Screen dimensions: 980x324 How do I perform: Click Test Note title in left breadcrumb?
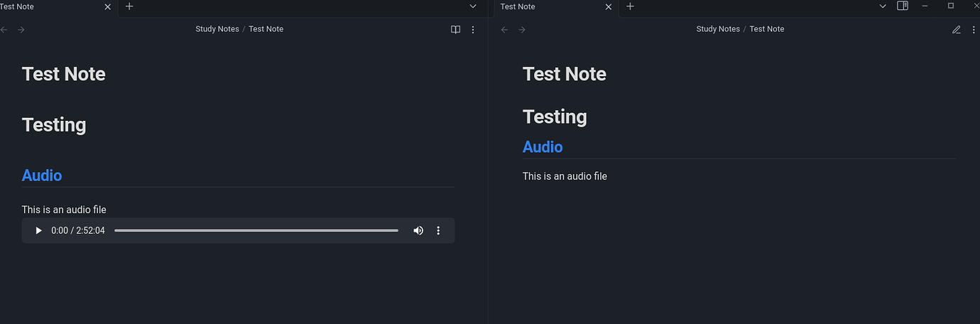pos(266,29)
